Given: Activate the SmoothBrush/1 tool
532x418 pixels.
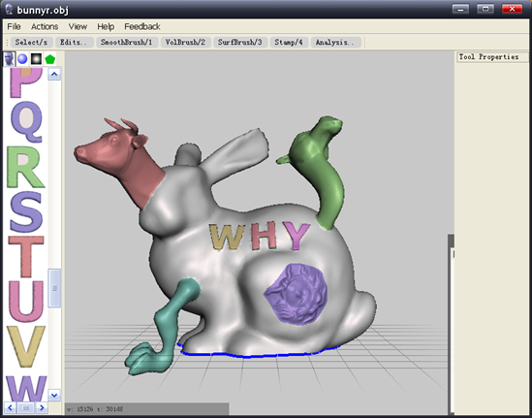Looking at the screenshot, I should coord(127,43).
